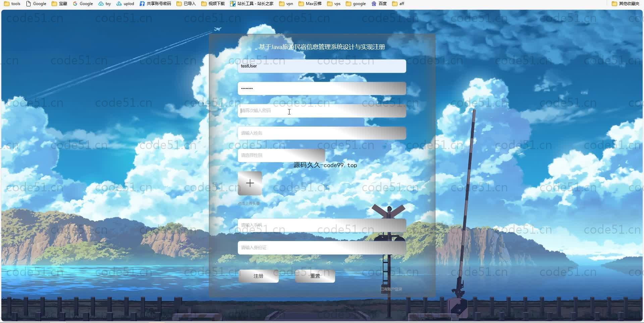The height and width of the screenshot is (323, 644).
Task: Focus the 请再次输入密码 confirm password field
Action: point(322,111)
